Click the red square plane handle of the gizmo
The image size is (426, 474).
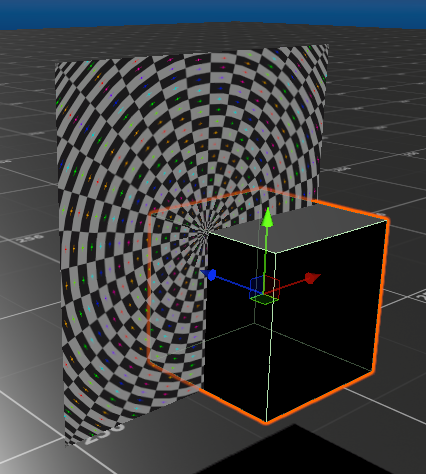(272, 287)
